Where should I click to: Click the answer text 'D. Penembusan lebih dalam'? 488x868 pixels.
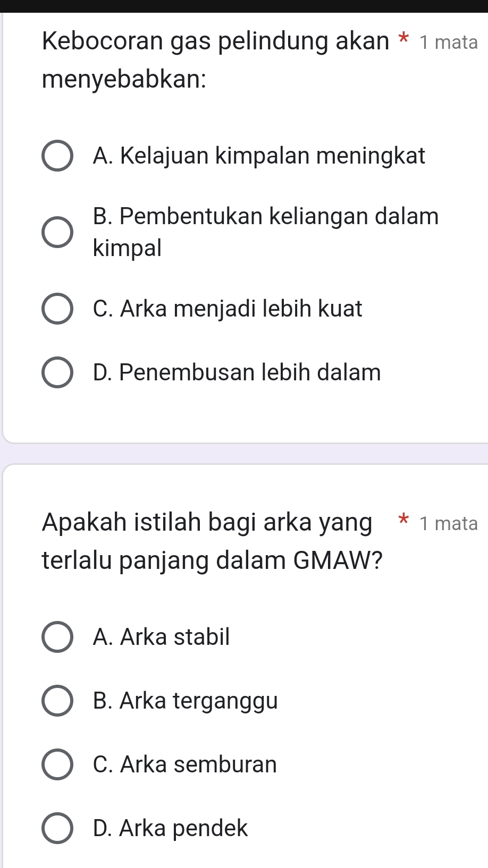click(237, 372)
